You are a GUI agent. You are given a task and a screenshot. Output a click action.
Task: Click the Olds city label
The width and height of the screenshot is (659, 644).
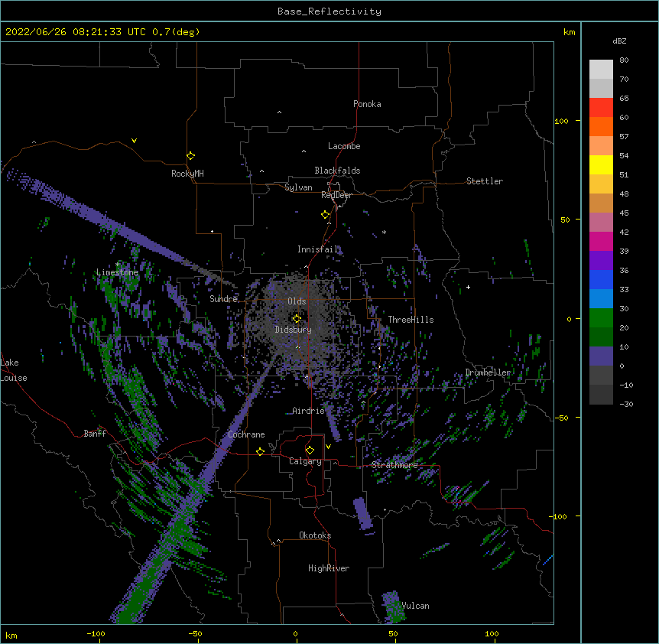click(x=297, y=301)
